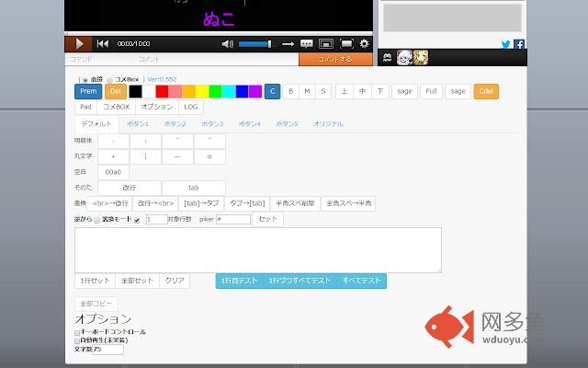Select big size B button
This screenshot has width=588, height=368.
click(x=290, y=91)
